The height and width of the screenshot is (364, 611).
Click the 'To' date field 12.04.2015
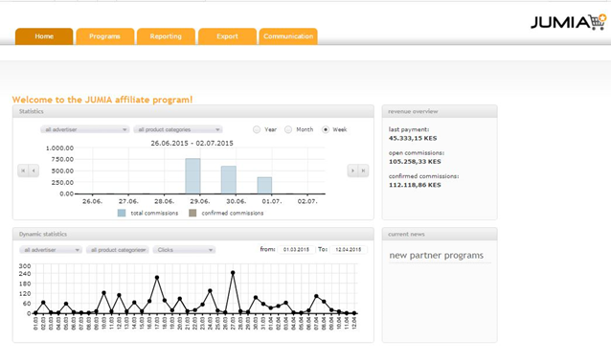click(348, 249)
